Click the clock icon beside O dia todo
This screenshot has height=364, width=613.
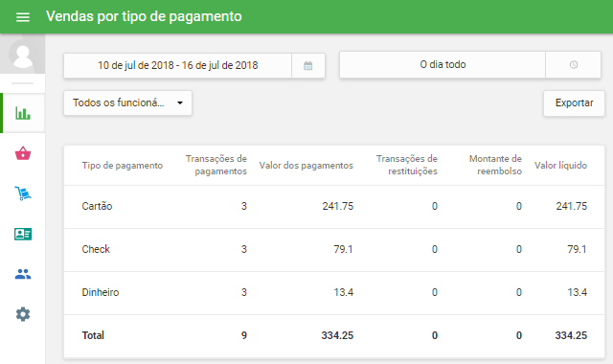[573, 64]
